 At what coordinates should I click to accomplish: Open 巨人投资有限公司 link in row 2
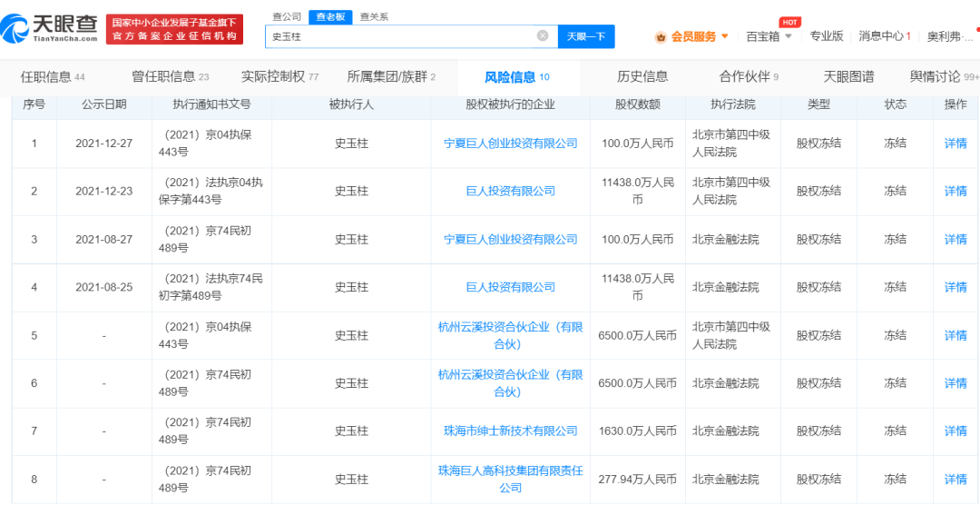[x=510, y=192]
